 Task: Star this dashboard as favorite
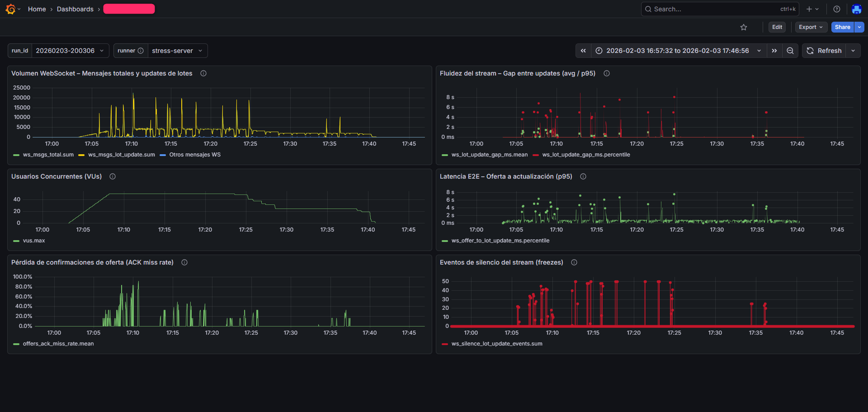(743, 27)
